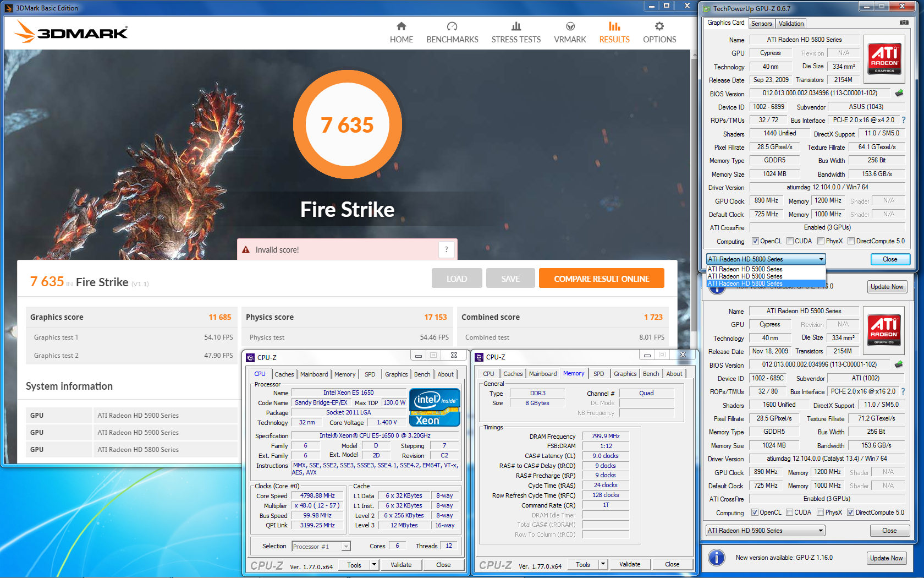924x578 pixels.
Task: Switch to Validation tab in GPU-Z
Action: [x=791, y=24]
